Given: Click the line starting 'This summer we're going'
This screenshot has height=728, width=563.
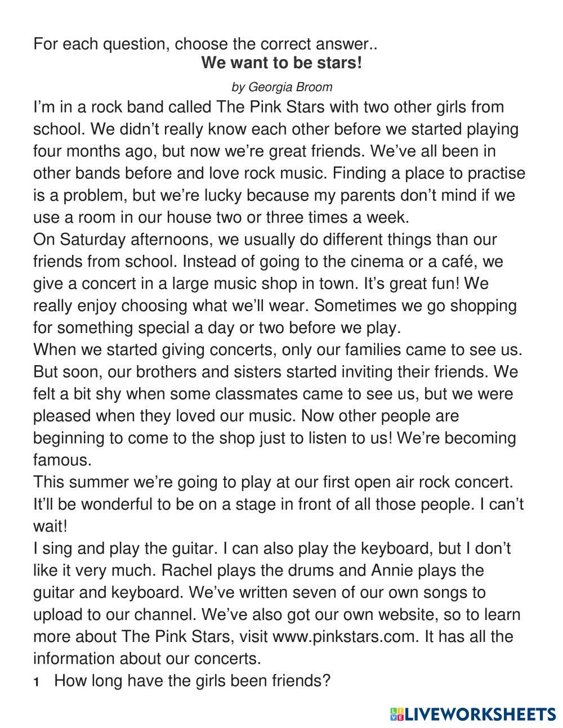Looking at the screenshot, I should [x=273, y=482].
